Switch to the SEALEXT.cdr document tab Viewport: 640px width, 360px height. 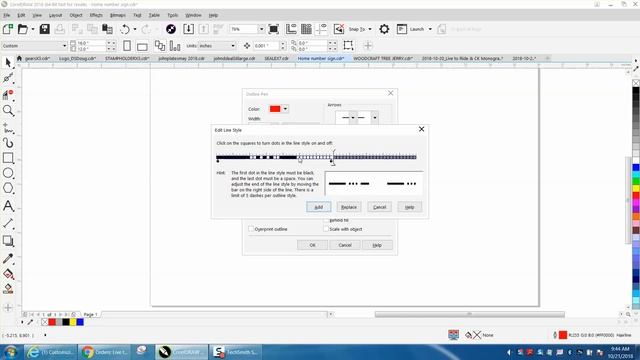tap(276, 58)
